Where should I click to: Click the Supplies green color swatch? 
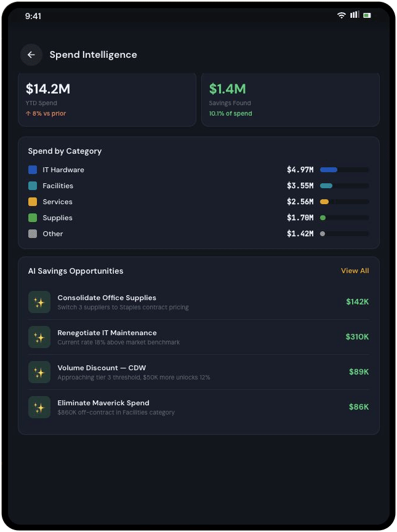33,218
